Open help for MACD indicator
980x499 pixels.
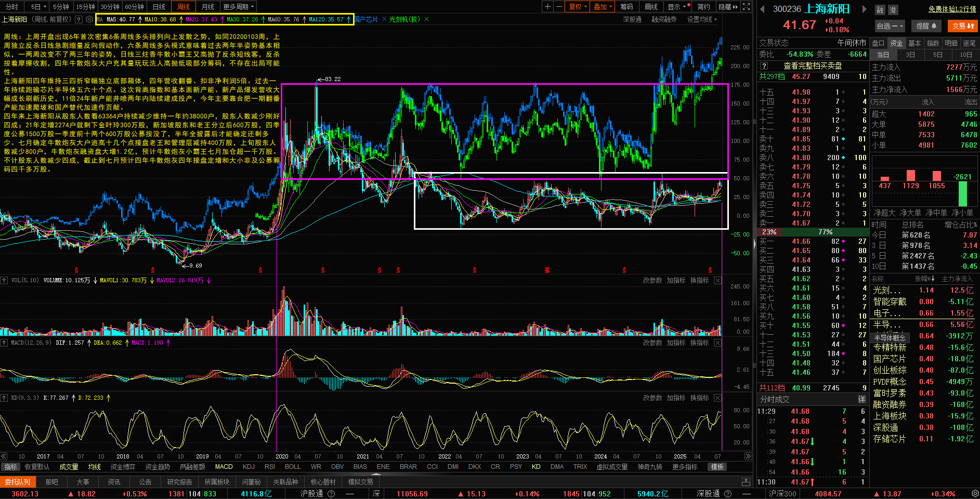[4, 343]
